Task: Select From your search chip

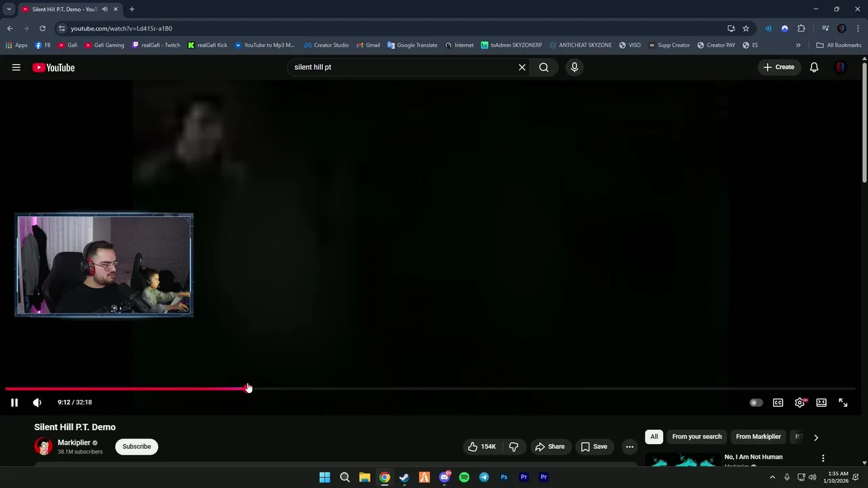Action: (696, 436)
